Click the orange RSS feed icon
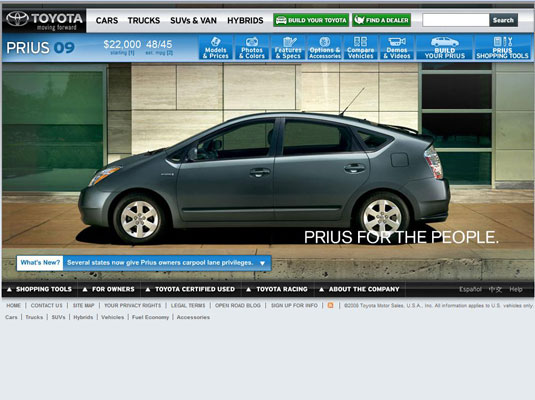Screen dimensions: 535x400 coord(330,305)
